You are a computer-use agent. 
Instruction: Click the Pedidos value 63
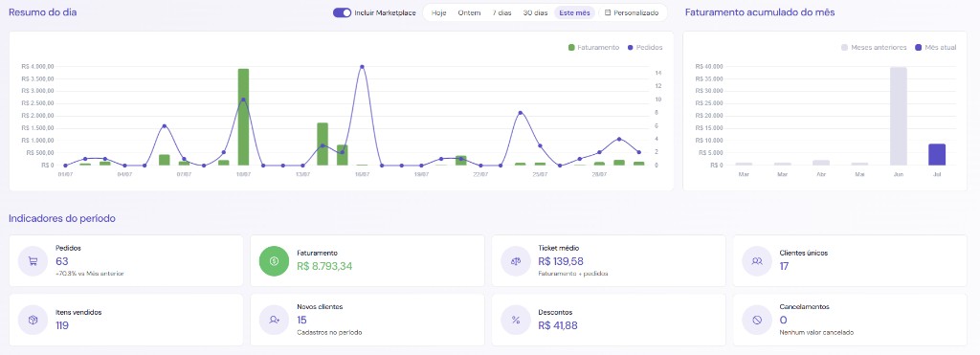pyautogui.click(x=62, y=262)
